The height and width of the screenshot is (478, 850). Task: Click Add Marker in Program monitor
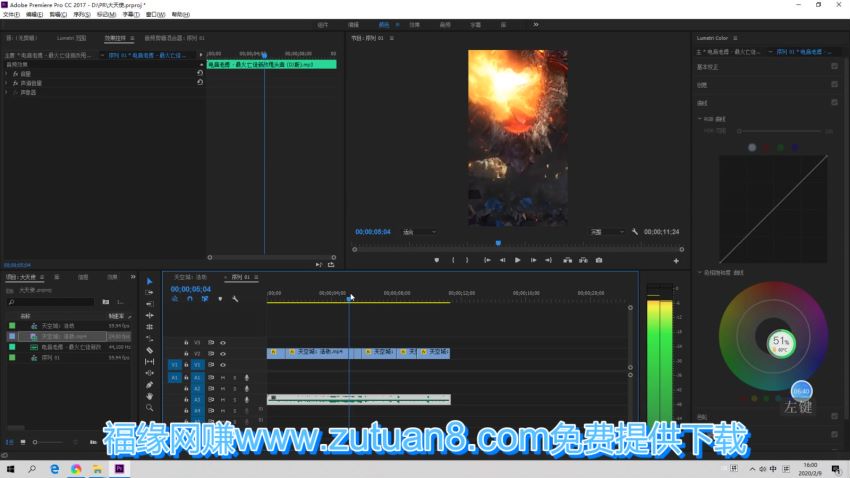pos(436,260)
